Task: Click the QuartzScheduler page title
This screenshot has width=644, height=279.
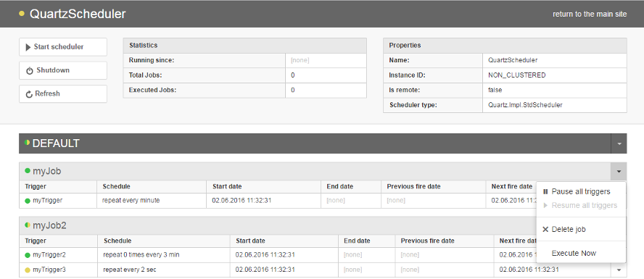Action: pos(78,14)
